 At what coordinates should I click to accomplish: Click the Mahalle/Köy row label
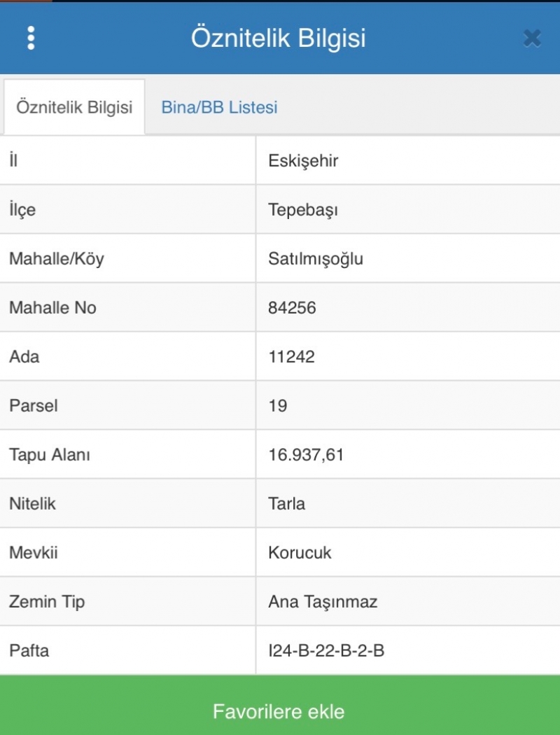pyautogui.click(x=57, y=259)
